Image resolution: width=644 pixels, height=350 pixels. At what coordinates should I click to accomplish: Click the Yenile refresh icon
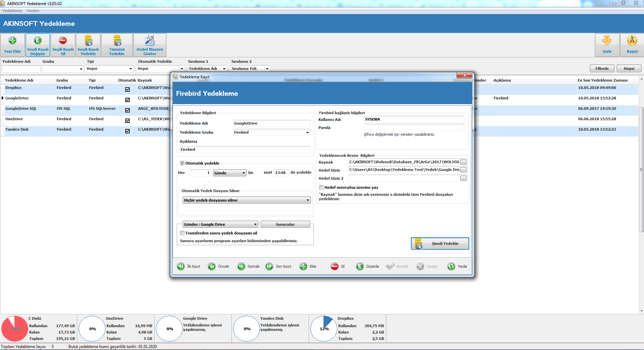tap(451, 266)
